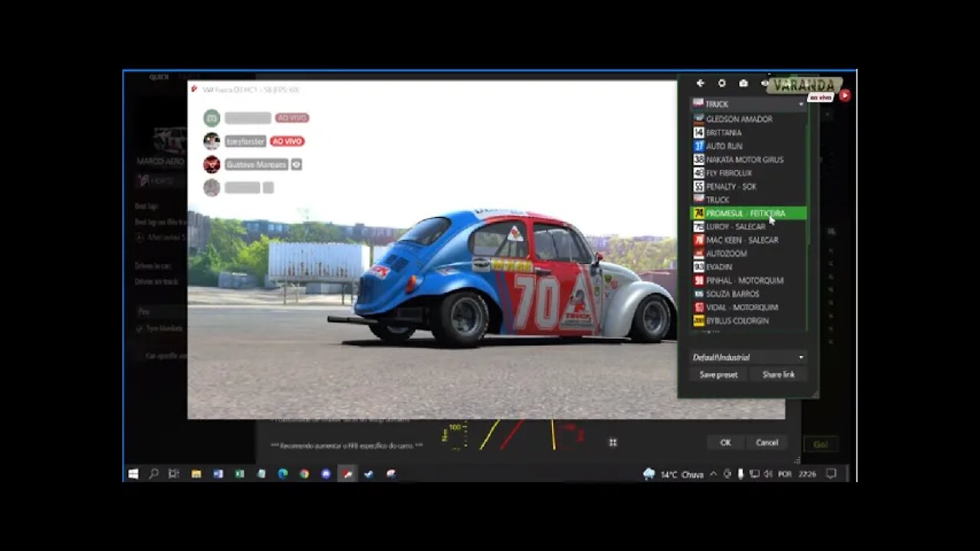Image resolution: width=980 pixels, height=551 pixels.
Task: Open the QUICK tab in background window
Action: pos(159,77)
